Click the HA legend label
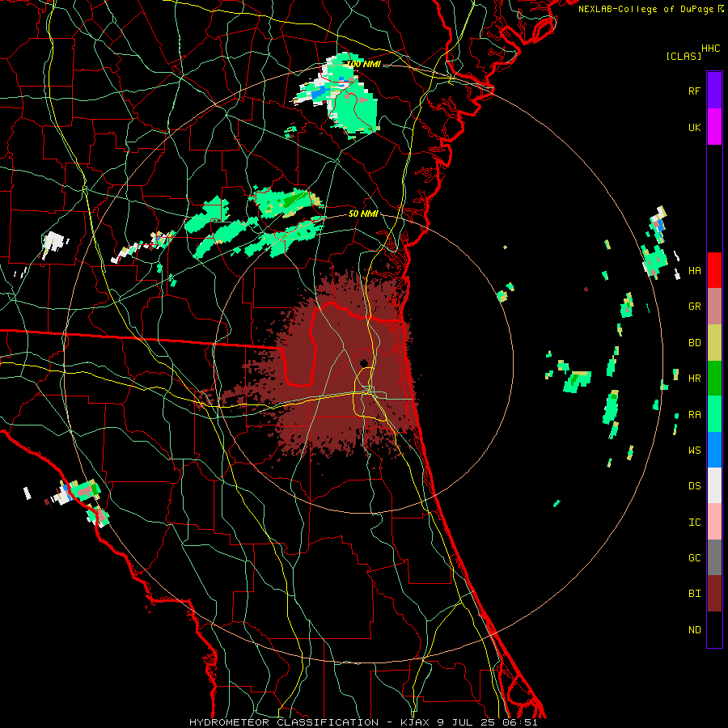 [x=694, y=270]
